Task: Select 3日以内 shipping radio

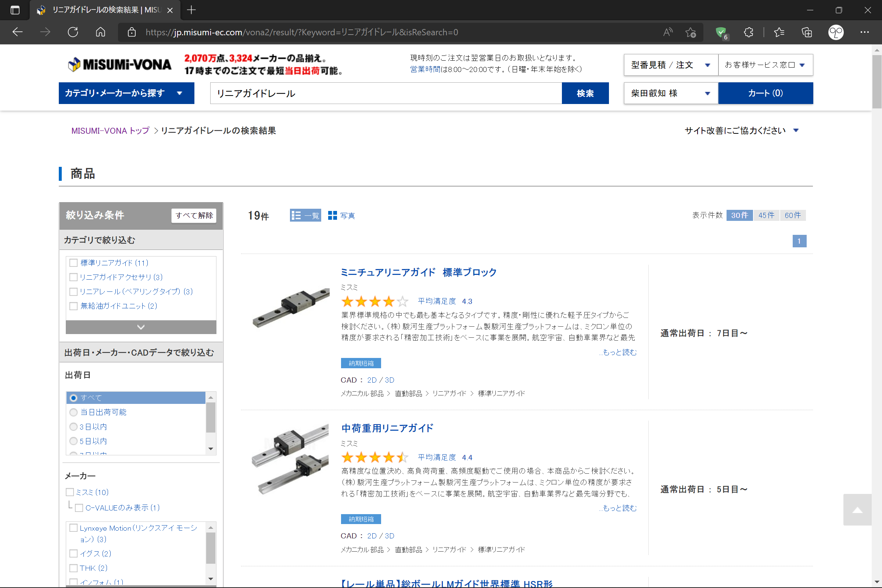Action: coord(73,427)
